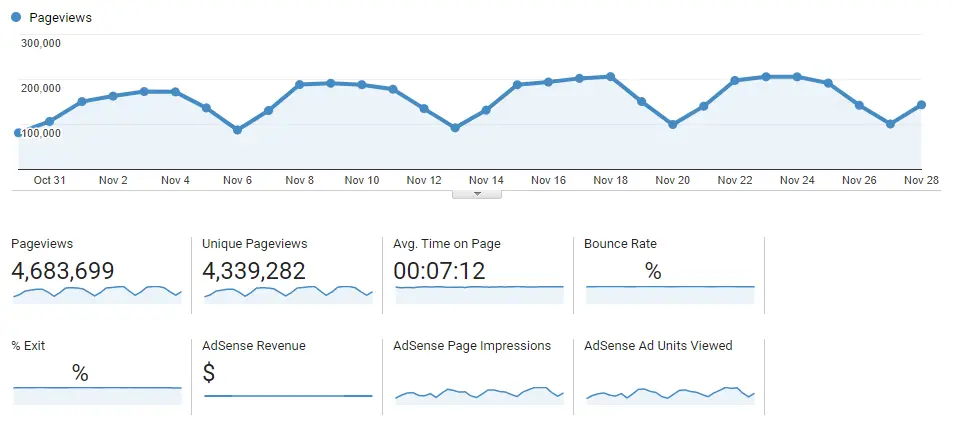The height and width of the screenshot is (426, 953).
Task: Click the 200,000 y-axis label
Action: coord(41,88)
